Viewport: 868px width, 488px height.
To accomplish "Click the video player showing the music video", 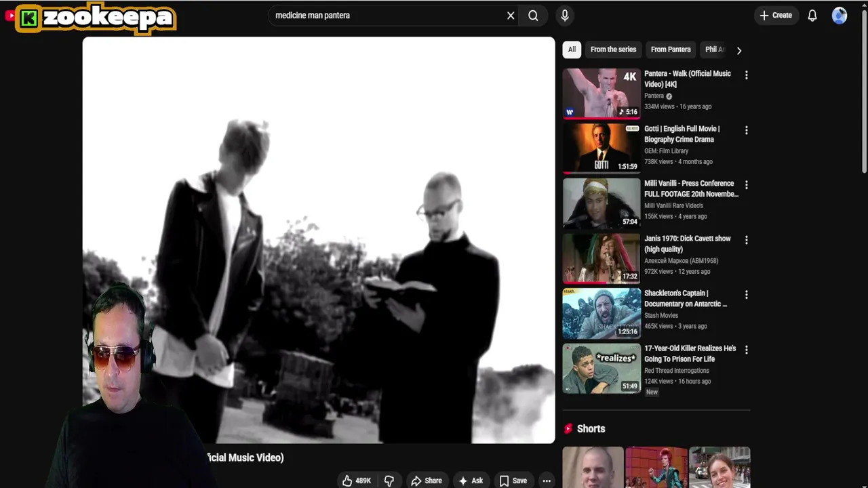I will (x=319, y=240).
